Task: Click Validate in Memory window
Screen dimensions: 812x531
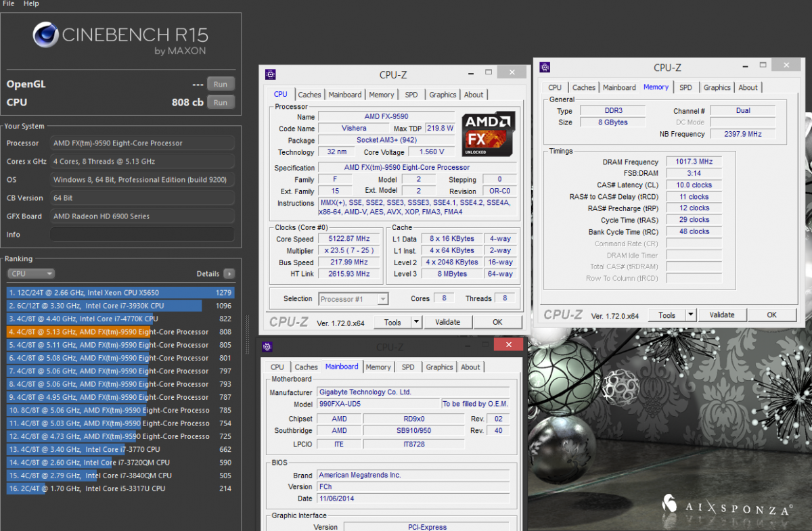Action: tap(721, 315)
